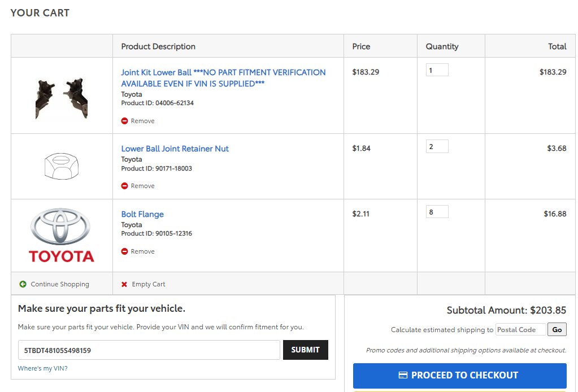Click the red remove icon for Lower Ball Joint Retainer Nut

pos(125,186)
